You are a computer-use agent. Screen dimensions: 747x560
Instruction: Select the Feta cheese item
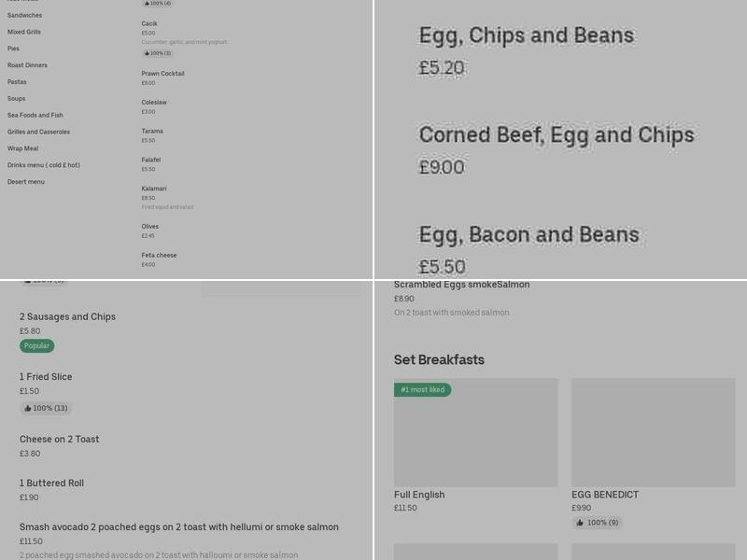(159, 255)
